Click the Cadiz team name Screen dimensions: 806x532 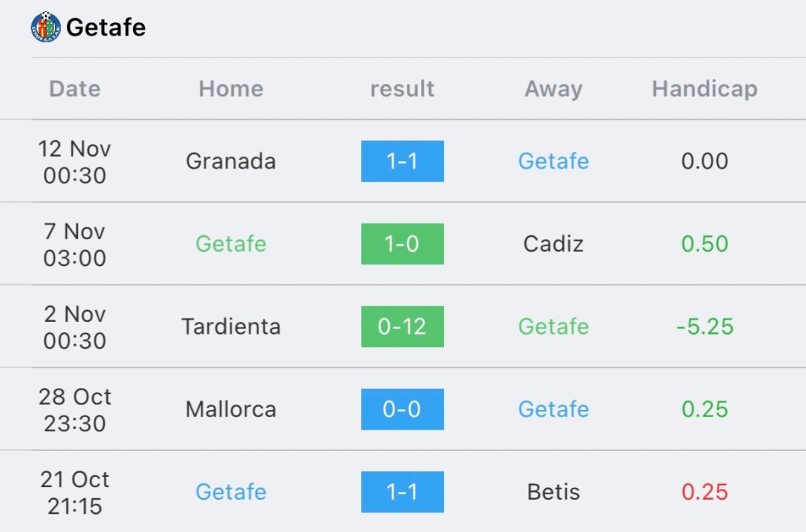pyautogui.click(x=553, y=244)
